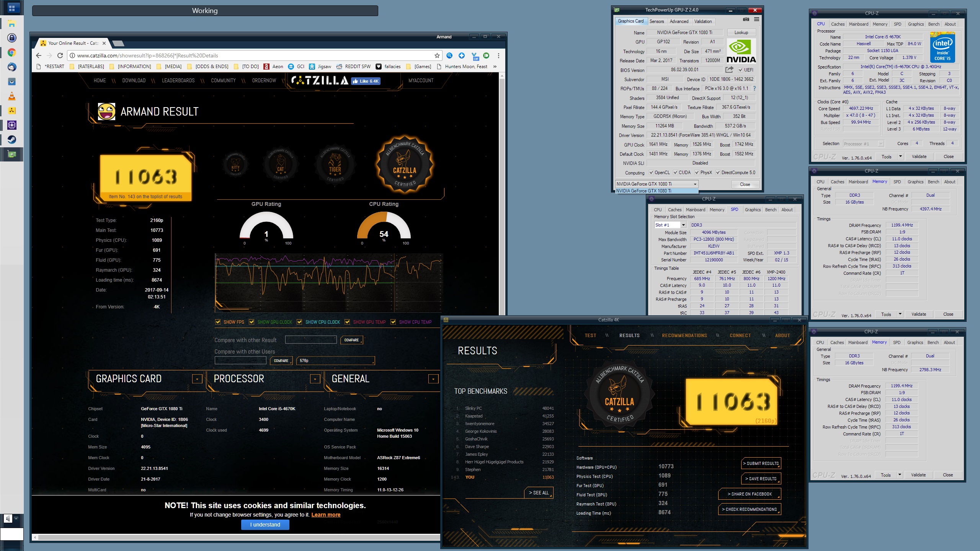Click SEE ALL under top benchmarks
Screen dimensions: 980x551
pyautogui.click(x=539, y=493)
